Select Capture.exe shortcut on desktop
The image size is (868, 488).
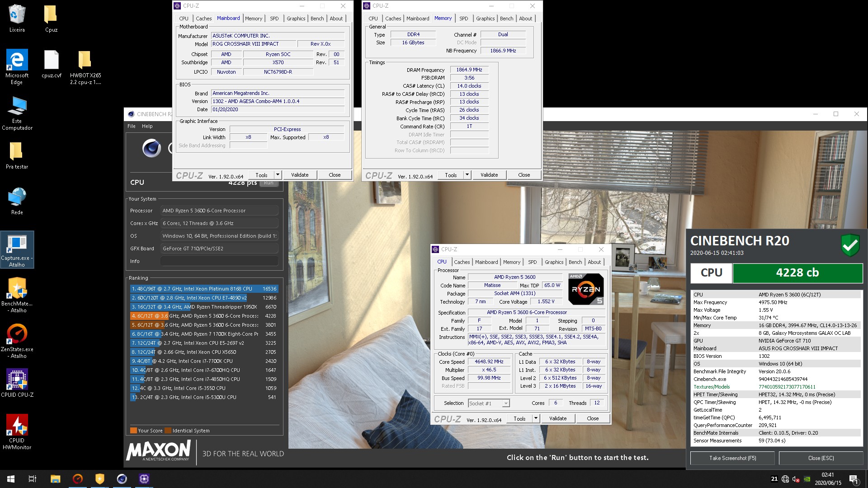tap(17, 250)
